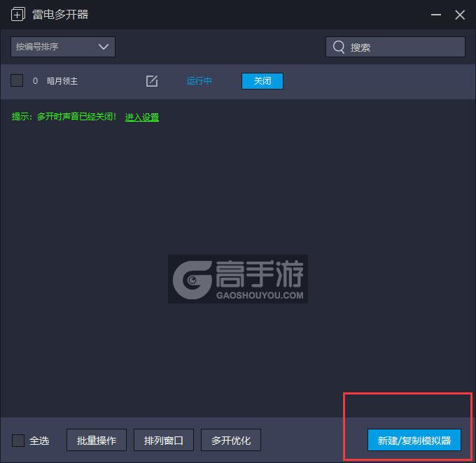The image size is (476, 463).
Task: Click the 运行中 status text
Action: (199, 81)
